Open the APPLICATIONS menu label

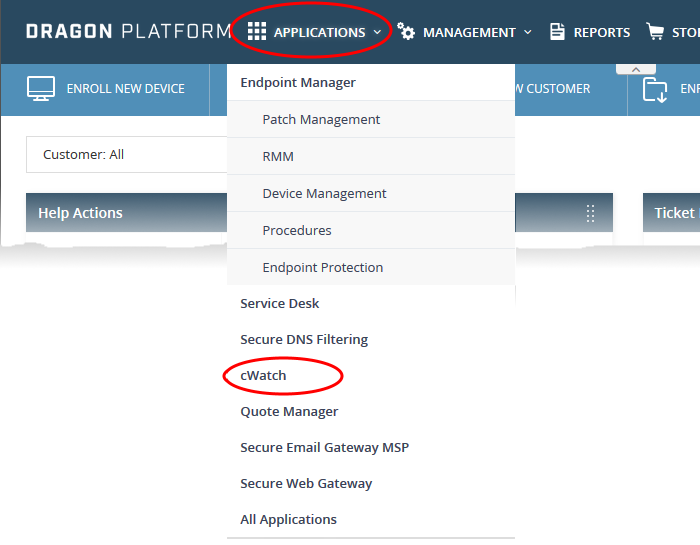320,33
